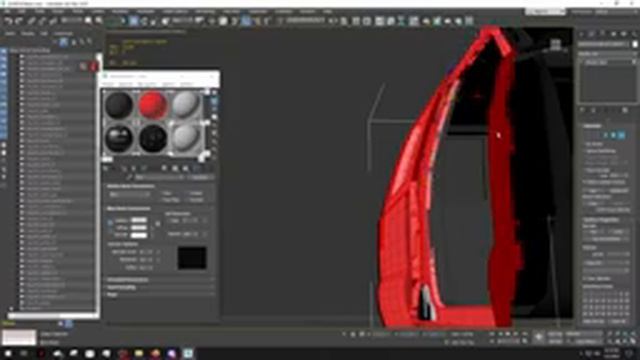
Task: Select the highlighted Select Object tool
Action: click(134, 21)
